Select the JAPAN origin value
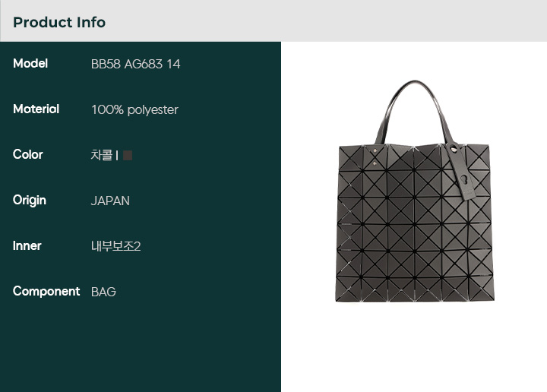547x392 pixels. click(x=110, y=201)
